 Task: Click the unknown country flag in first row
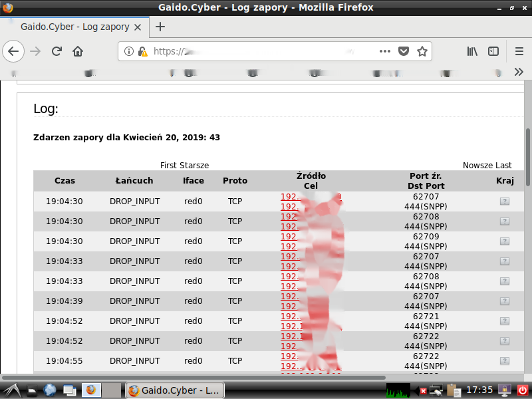(x=504, y=201)
